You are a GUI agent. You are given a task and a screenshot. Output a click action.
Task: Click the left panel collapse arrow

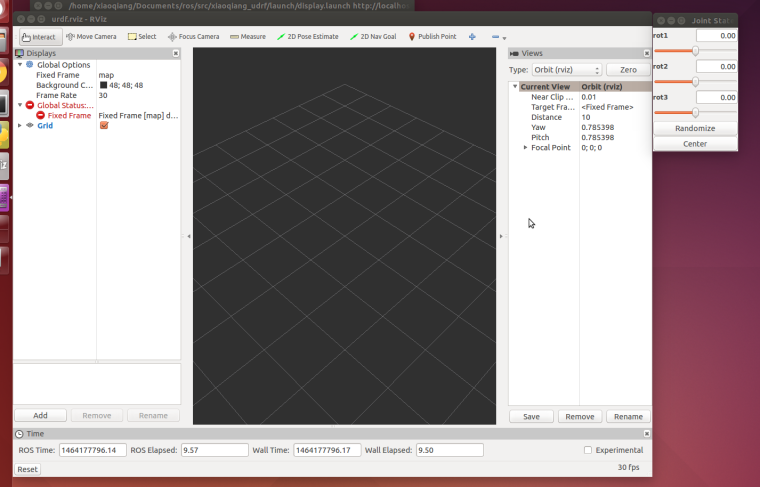189,236
